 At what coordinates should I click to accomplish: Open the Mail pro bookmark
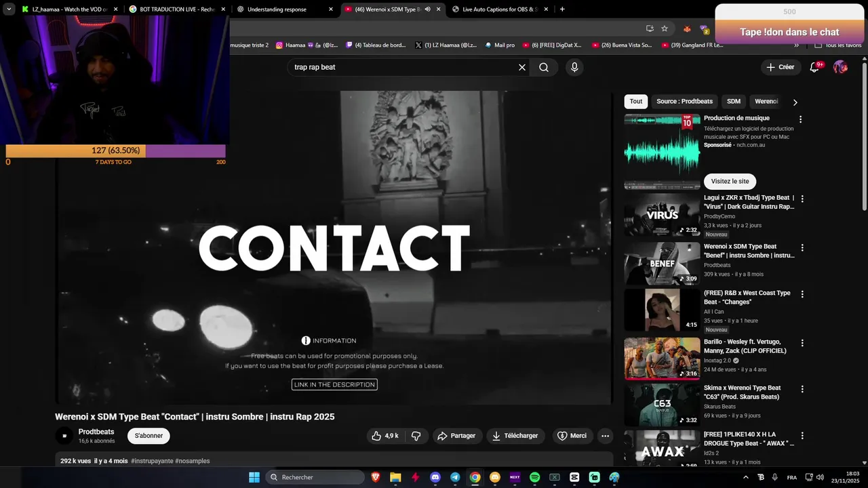coord(499,45)
